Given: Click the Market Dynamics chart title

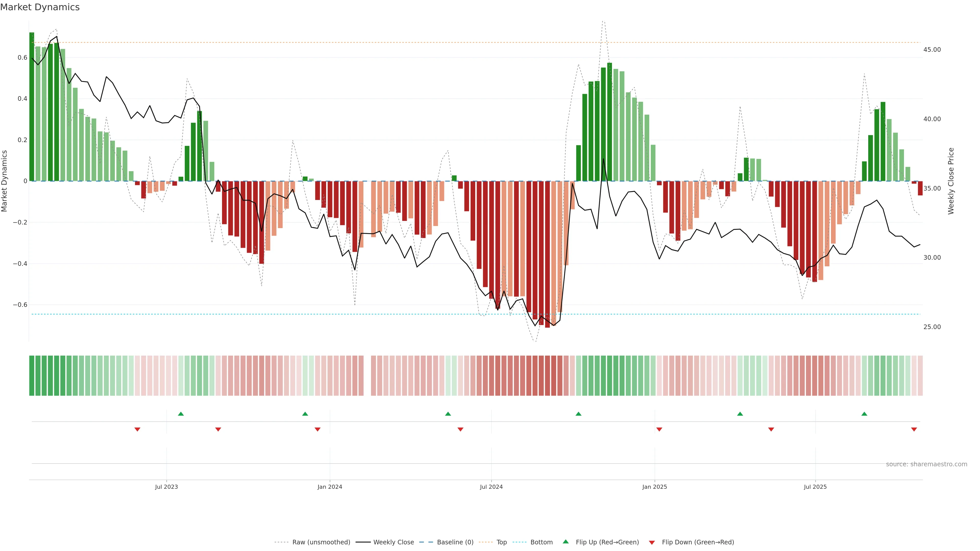Looking at the screenshot, I should [x=40, y=7].
